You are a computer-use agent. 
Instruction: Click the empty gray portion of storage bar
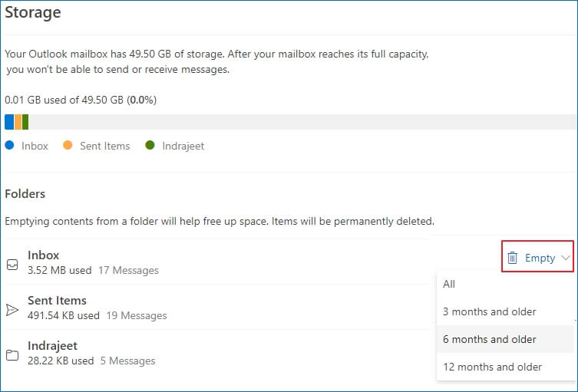(302, 122)
